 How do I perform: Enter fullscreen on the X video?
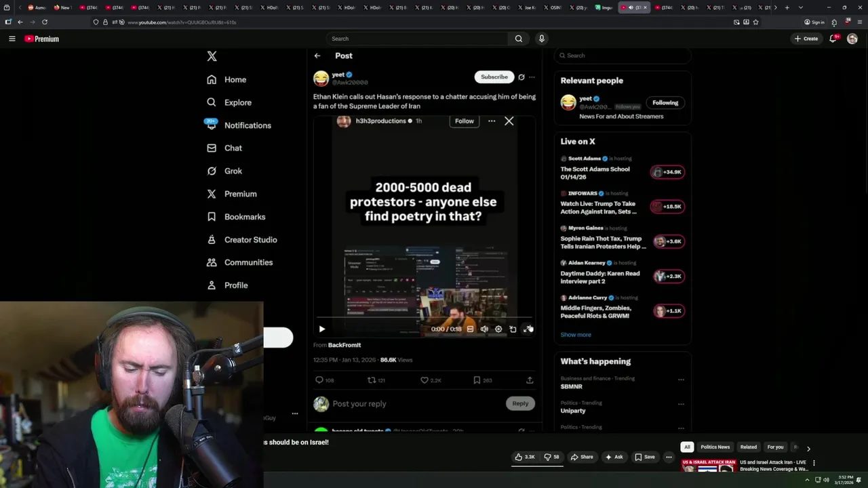pyautogui.click(x=527, y=329)
